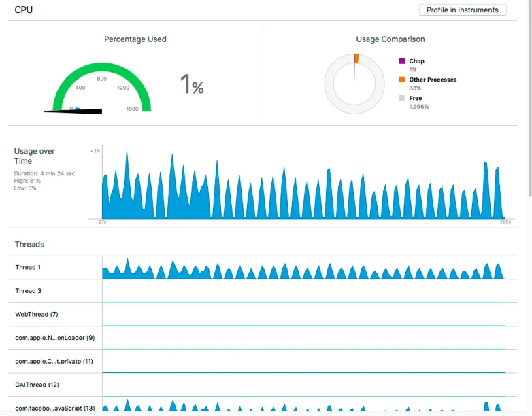Click the large 1% usage value
Image resolution: width=532 pixels, height=416 pixels.
(192, 84)
